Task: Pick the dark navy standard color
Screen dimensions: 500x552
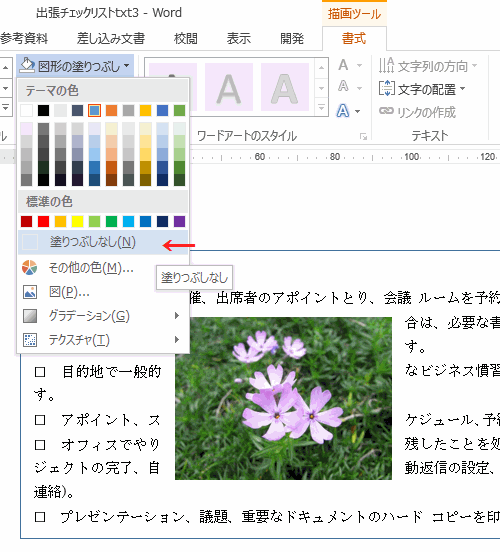Action: pos(162,221)
